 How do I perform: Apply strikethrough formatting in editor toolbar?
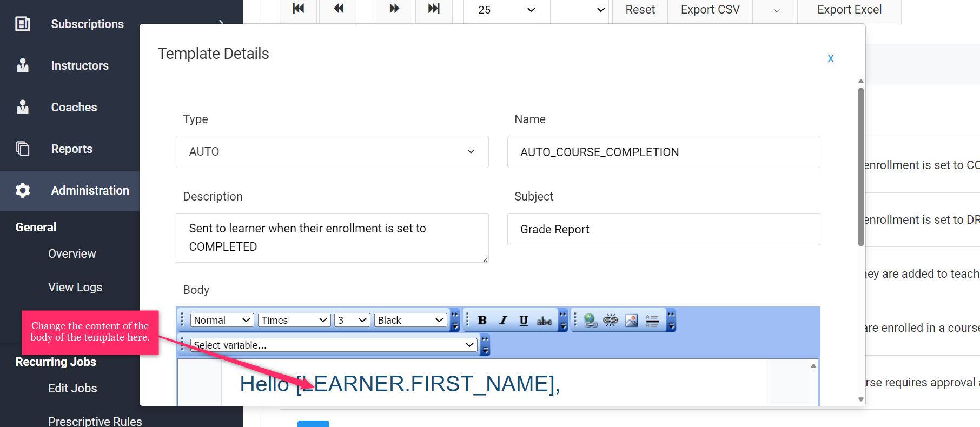click(x=544, y=321)
